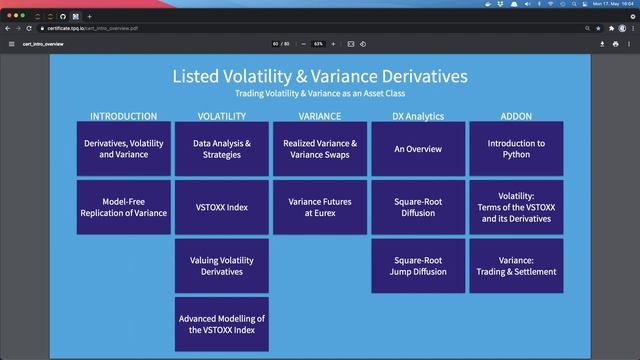640x360 pixels.
Task: Click the VOLATILITY column heading
Action: pos(222,116)
